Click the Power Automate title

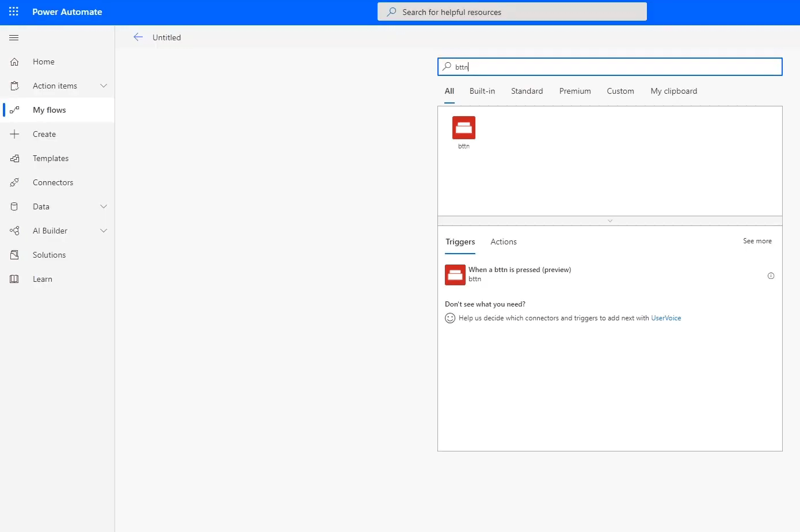pyautogui.click(x=67, y=12)
